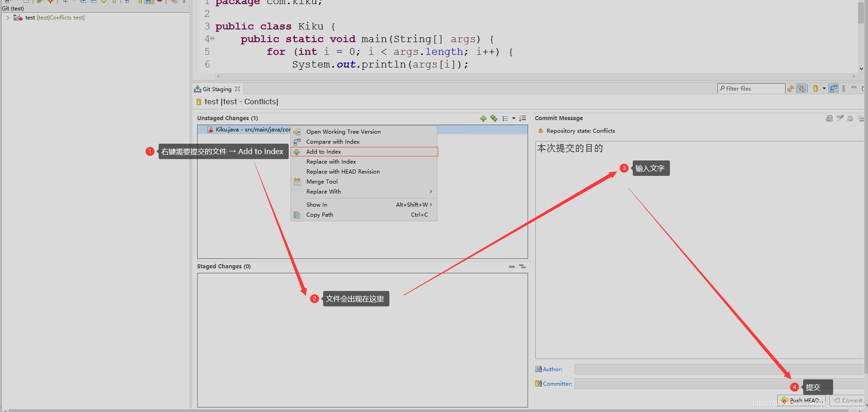Click the sort files icon in Unstaged Changes
868x412 pixels.
[x=523, y=118]
